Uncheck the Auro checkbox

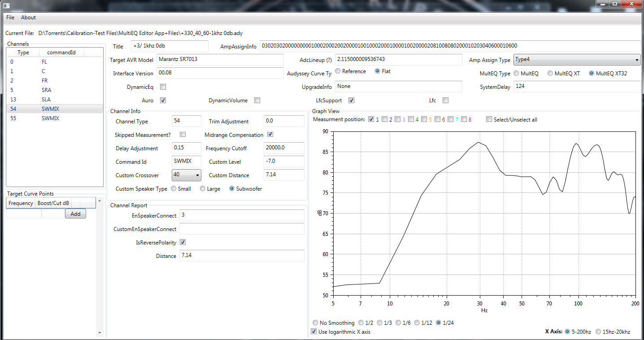tap(163, 100)
